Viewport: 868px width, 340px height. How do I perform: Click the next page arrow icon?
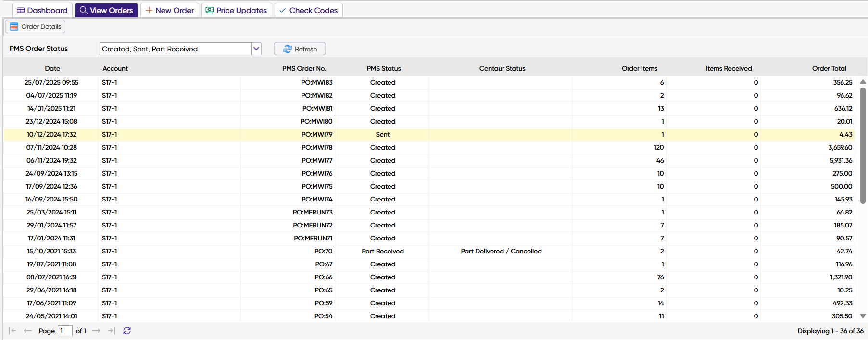pyautogui.click(x=96, y=331)
